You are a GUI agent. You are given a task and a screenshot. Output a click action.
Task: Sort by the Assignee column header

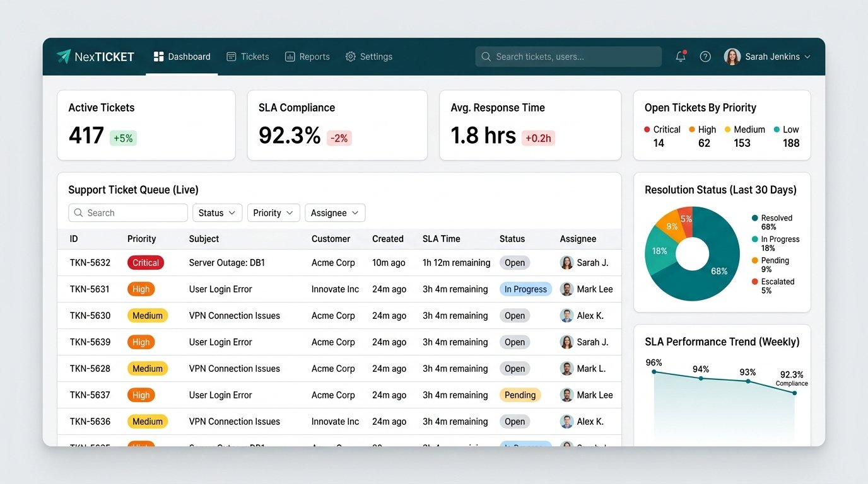point(578,239)
